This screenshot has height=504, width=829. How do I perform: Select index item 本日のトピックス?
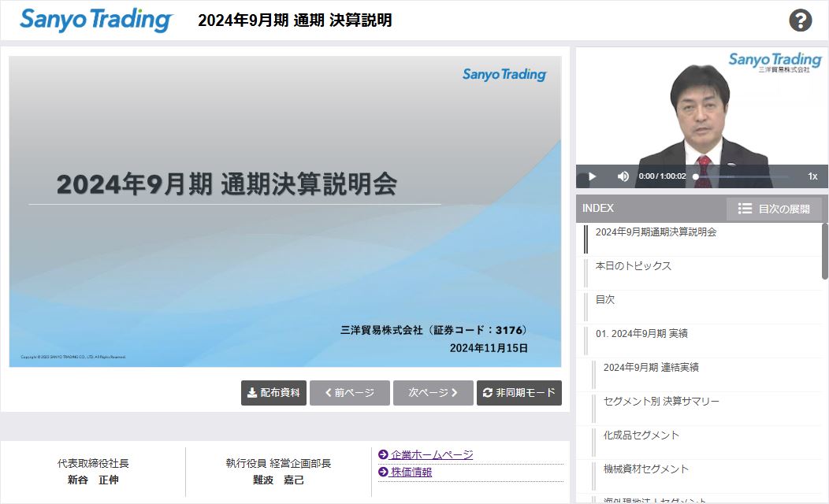pos(699,273)
